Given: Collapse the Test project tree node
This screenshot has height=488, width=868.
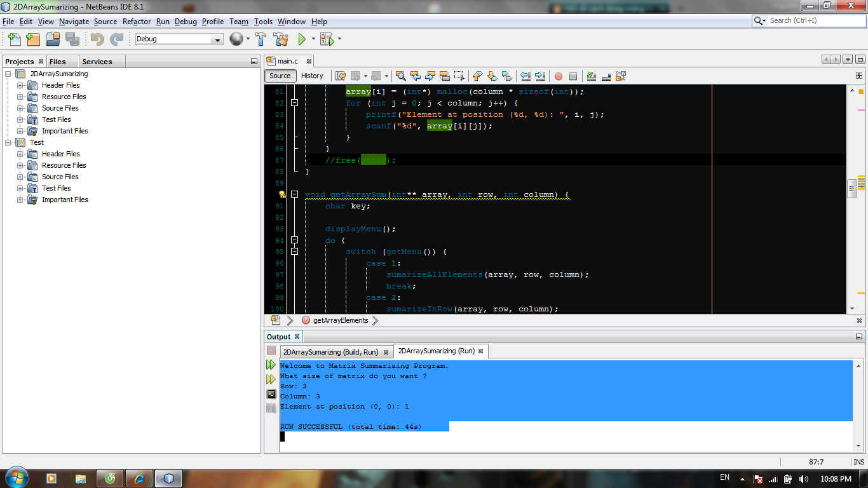Looking at the screenshot, I should pyautogui.click(x=9, y=142).
